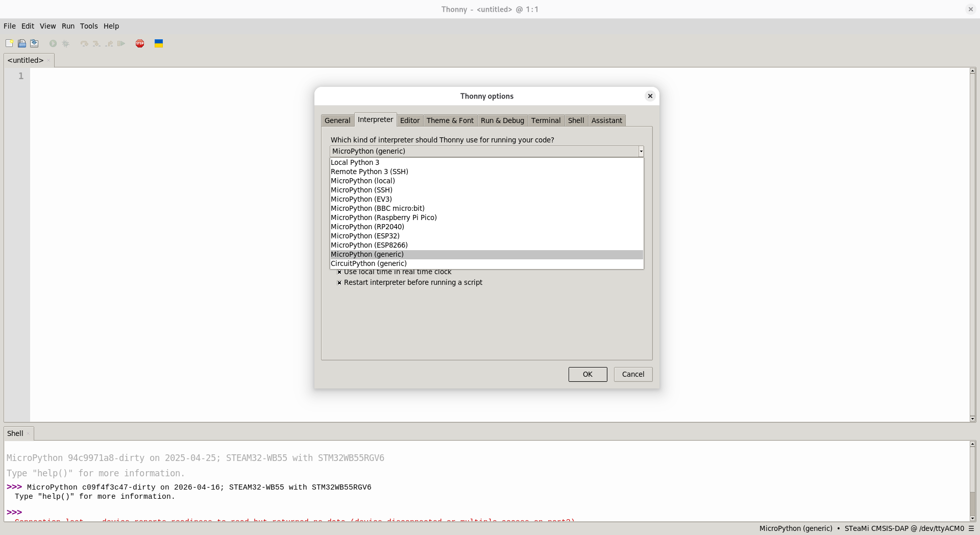
Task: Switch to the Editor tab
Action: coord(410,120)
